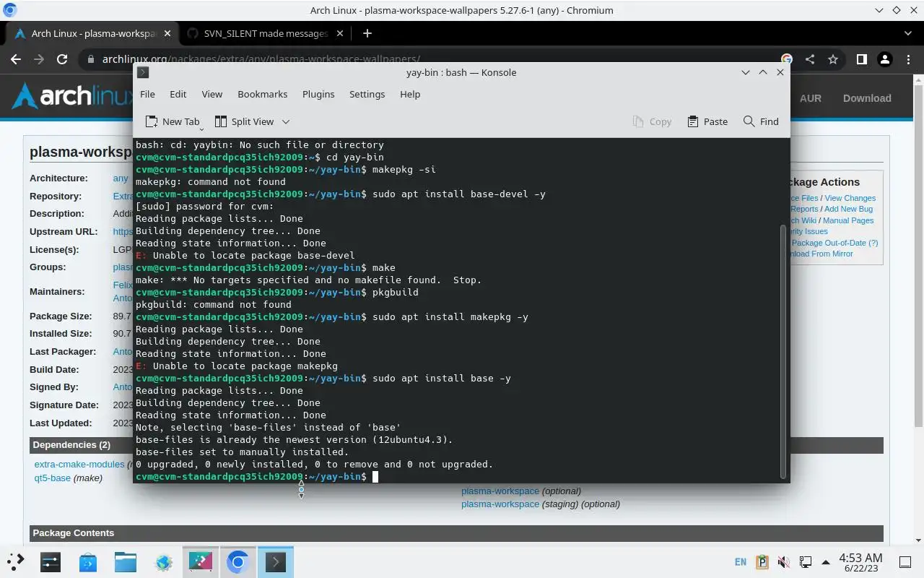This screenshot has width=924, height=578.
Task: Select the Konsole taskbar entry
Action: [x=276, y=561]
